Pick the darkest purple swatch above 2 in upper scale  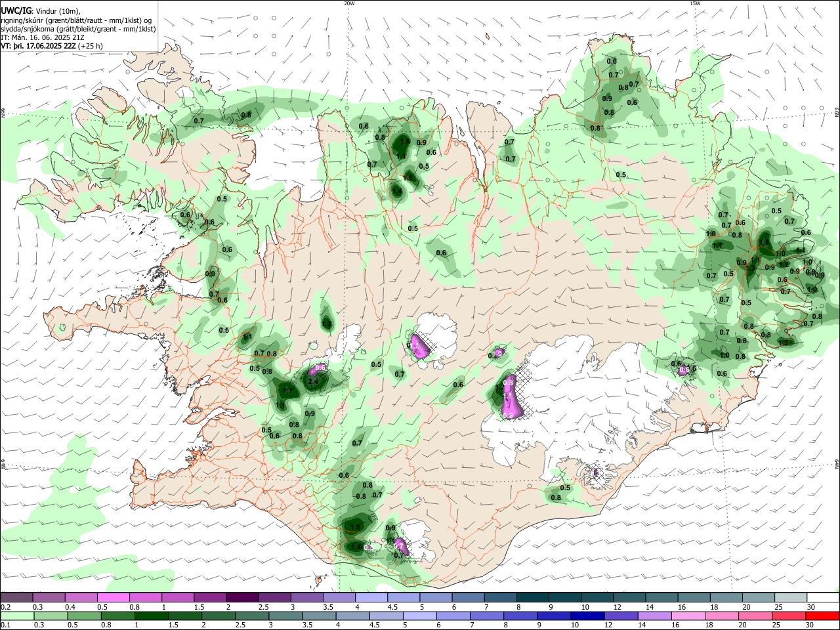point(242,598)
